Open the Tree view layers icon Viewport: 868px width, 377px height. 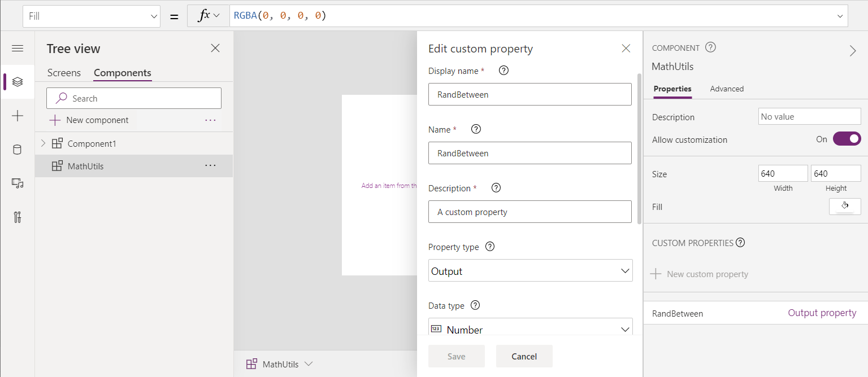18,82
